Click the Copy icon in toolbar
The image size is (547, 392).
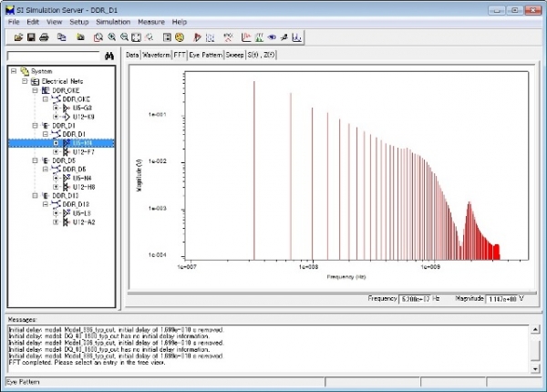pyautogui.click(x=61, y=37)
